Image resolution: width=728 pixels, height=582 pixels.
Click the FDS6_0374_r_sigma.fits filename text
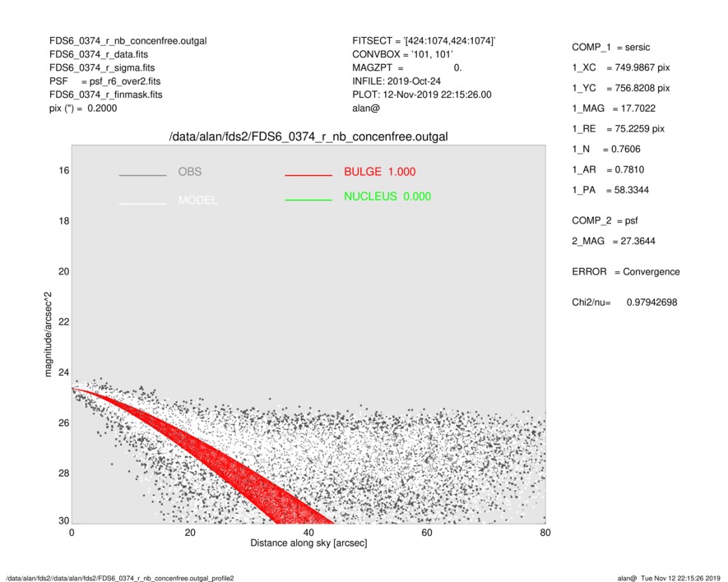click(102, 67)
